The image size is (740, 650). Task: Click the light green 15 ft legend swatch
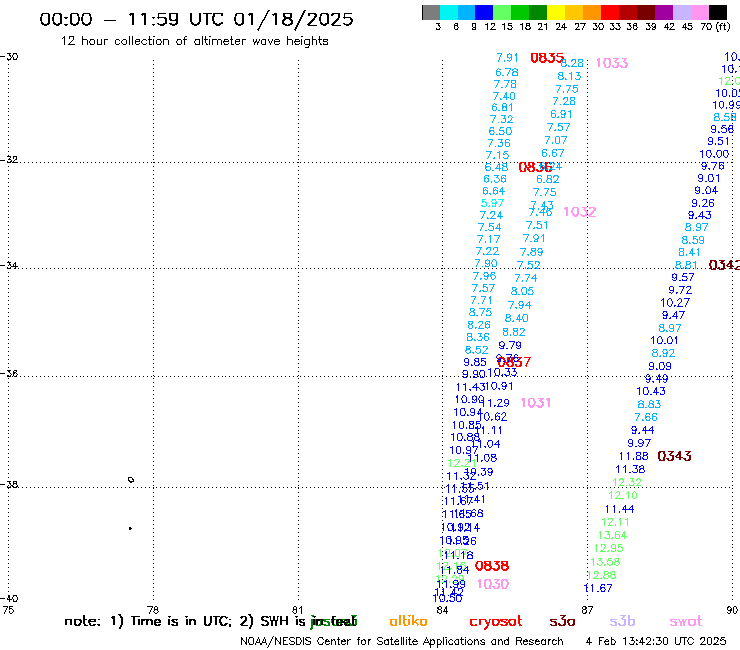502,12
